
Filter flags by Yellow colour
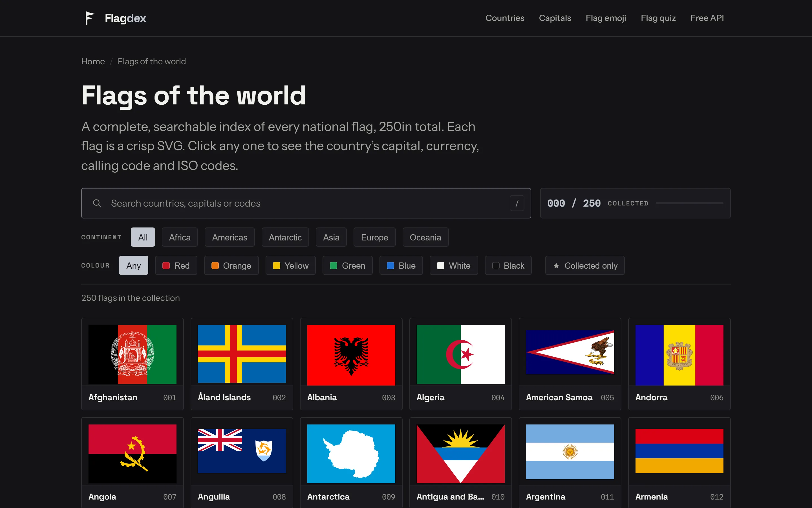click(290, 265)
